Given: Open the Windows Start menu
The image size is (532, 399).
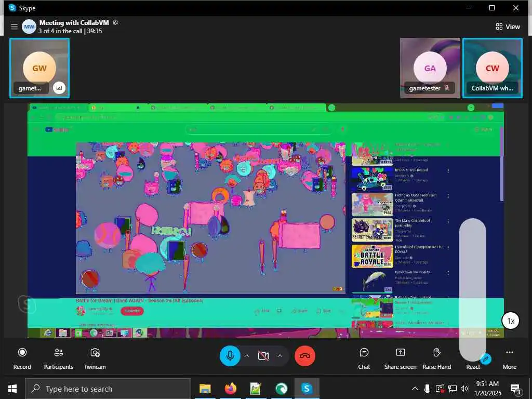Looking at the screenshot, I should pos(12,389).
